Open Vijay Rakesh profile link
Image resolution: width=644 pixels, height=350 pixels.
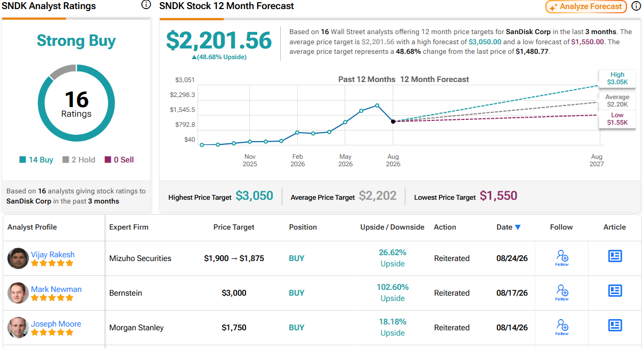point(53,255)
